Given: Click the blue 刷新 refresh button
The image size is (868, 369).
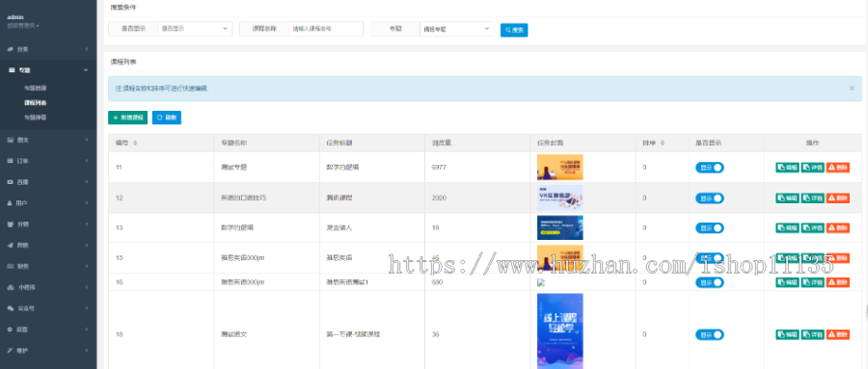Looking at the screenshot, I should point(167,118).
